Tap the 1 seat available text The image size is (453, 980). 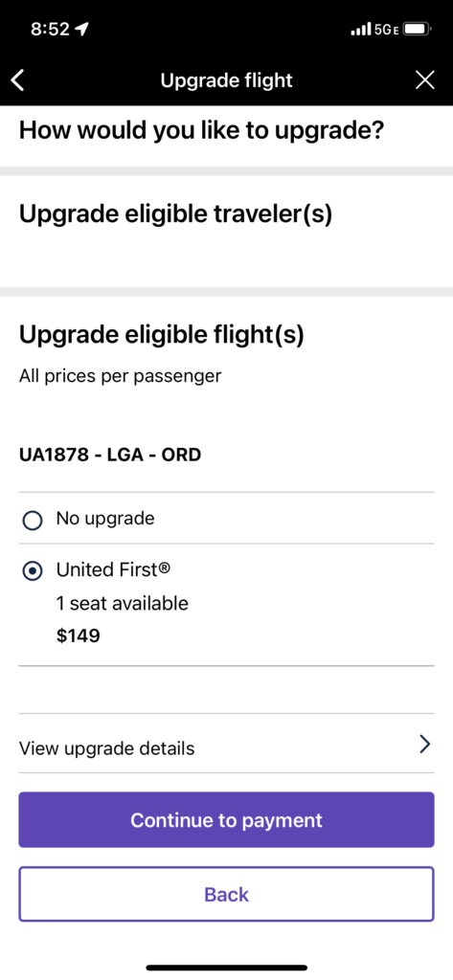click(x=122, y=603)
